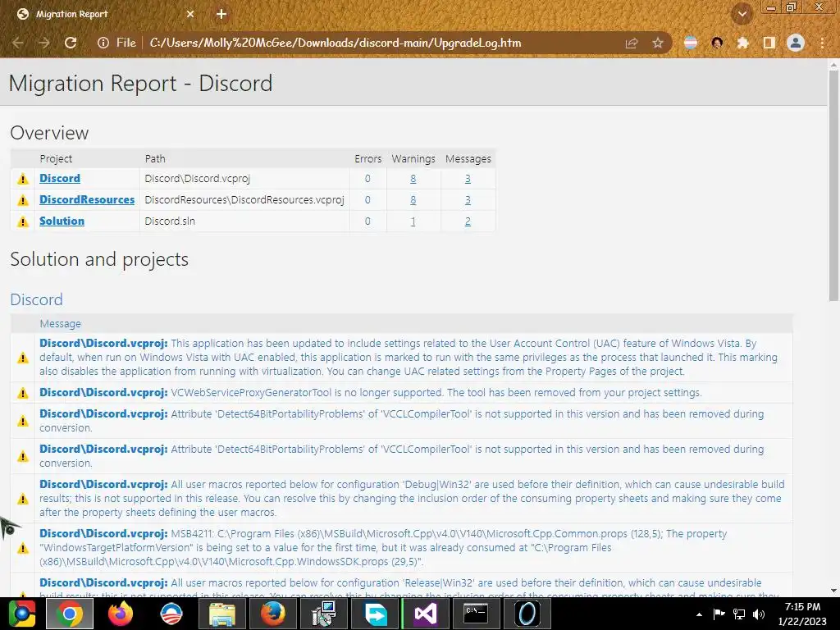
Task: Open the Command Prompt taskbar icon
Action: pos(477,614)
